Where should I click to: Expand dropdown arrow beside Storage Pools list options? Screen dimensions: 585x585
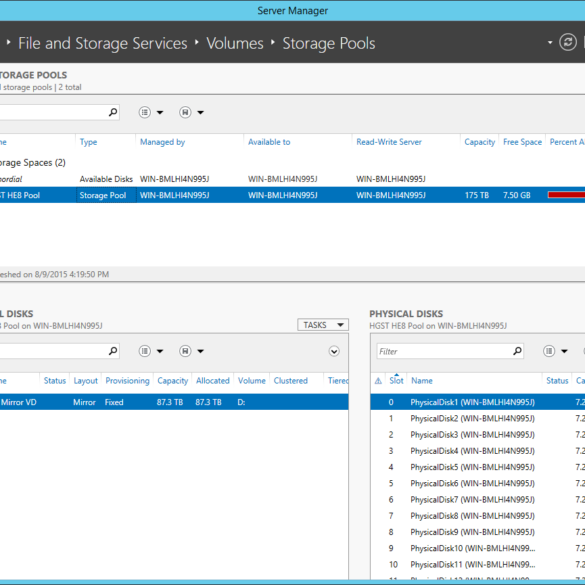160,112
